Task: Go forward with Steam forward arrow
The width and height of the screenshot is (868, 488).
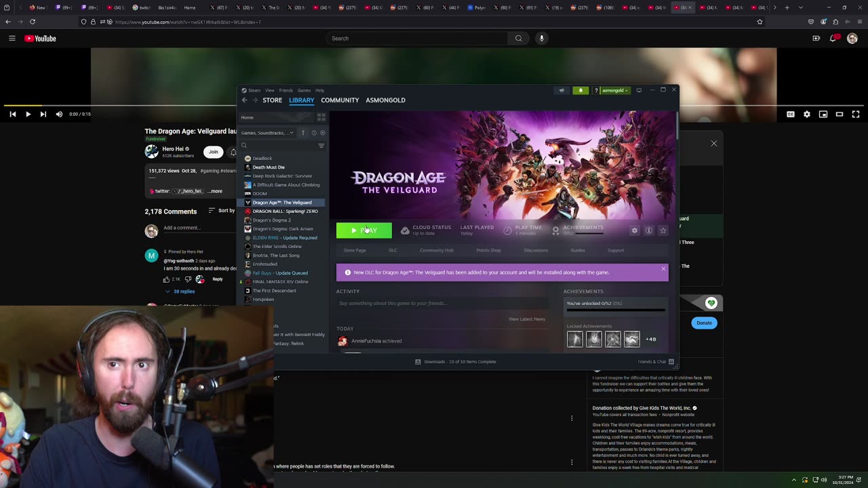Action: [x=255, y=100]
